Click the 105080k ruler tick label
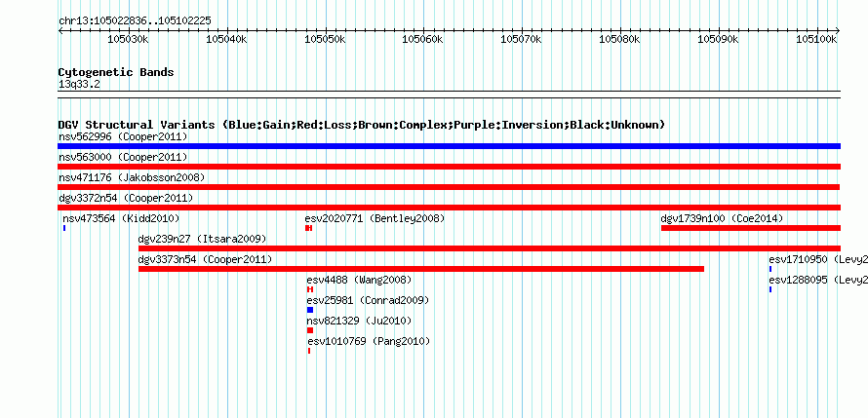The height and width of the screenshot is (418, 868). point(620,39)
